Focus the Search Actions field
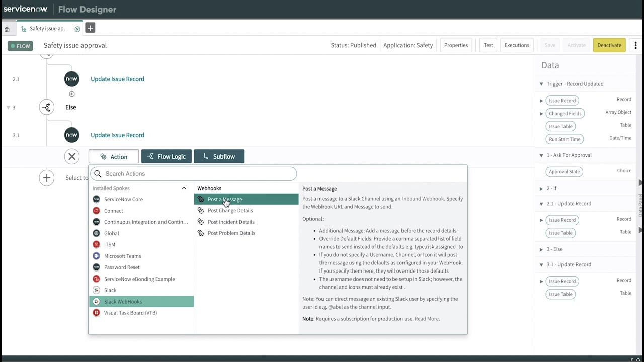Viewport: 644px width, 362px height. (x=194, y=174)
